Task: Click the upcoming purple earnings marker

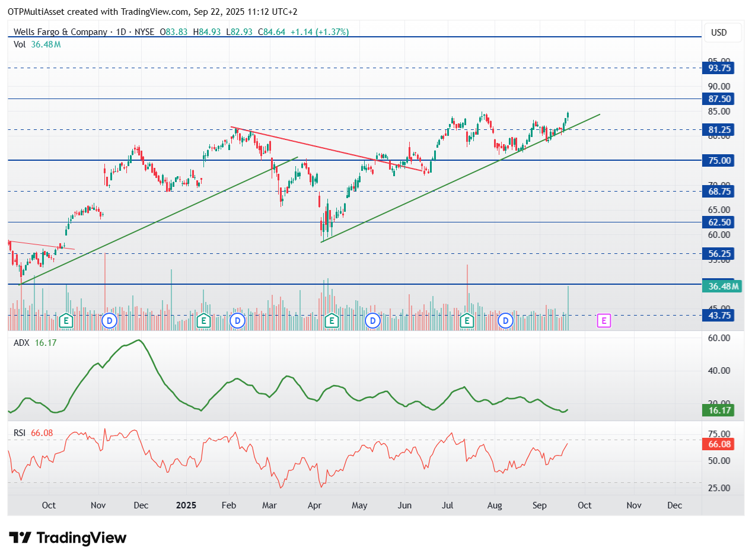Action: coord(604,321)
